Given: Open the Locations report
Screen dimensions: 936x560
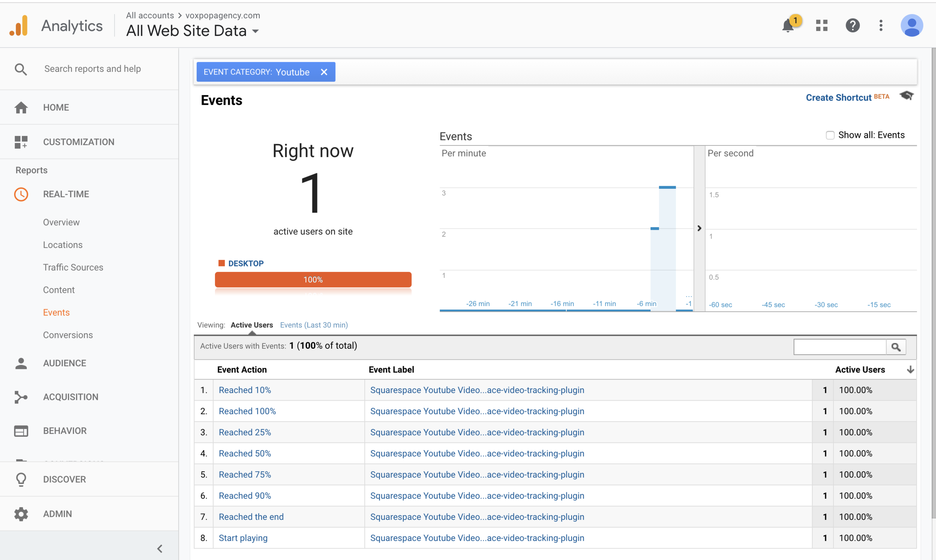Looking at the screenshot, I should [x=63, y=245].
